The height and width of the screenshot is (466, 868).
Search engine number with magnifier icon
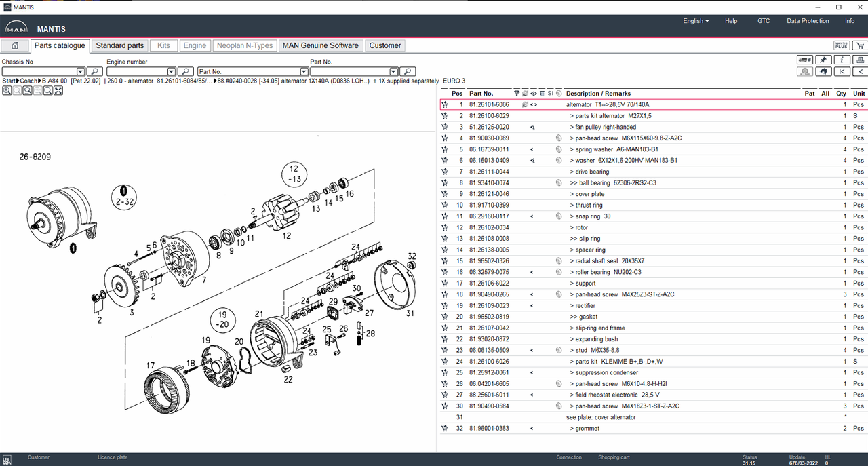coord(186,71)
